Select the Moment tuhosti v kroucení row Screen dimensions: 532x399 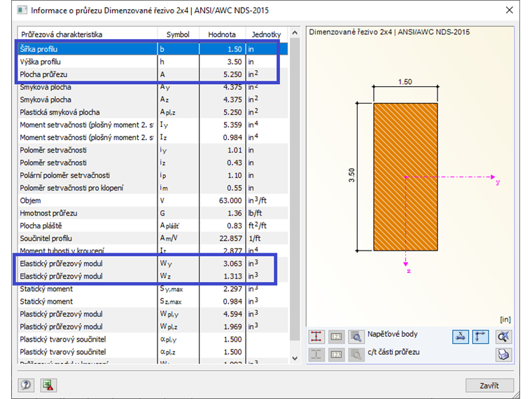(153, 251)
